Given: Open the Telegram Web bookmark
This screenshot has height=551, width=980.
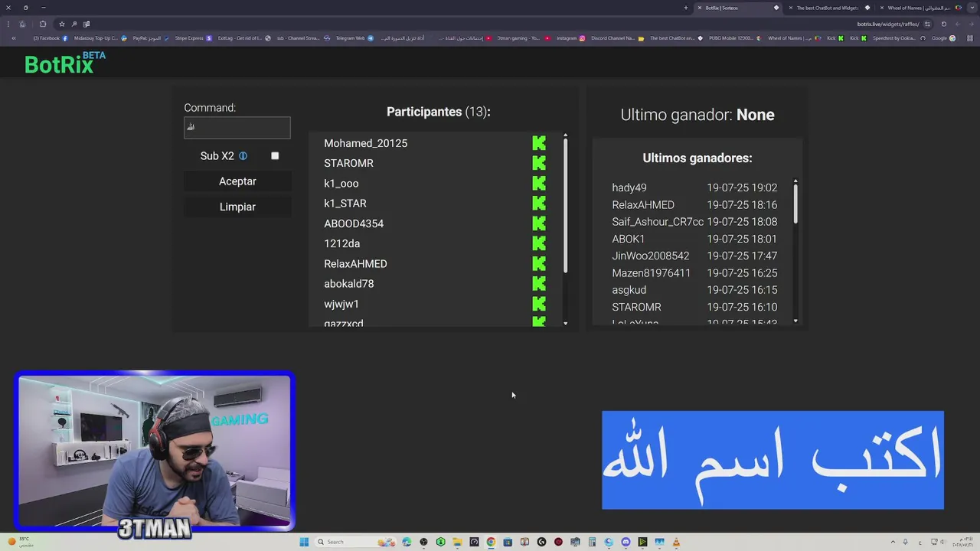Looking at the screenshot, I should 354,38.
